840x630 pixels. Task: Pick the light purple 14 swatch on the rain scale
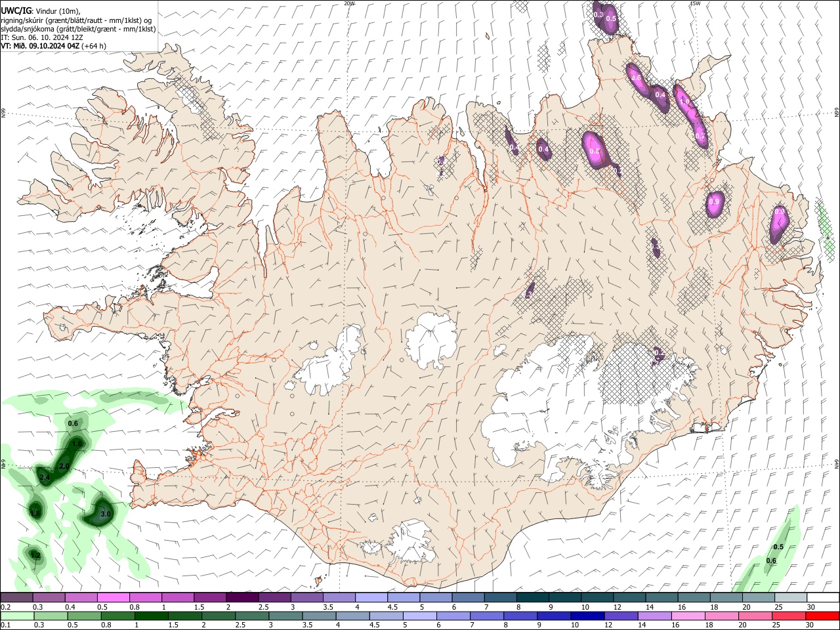coord(654,616)
